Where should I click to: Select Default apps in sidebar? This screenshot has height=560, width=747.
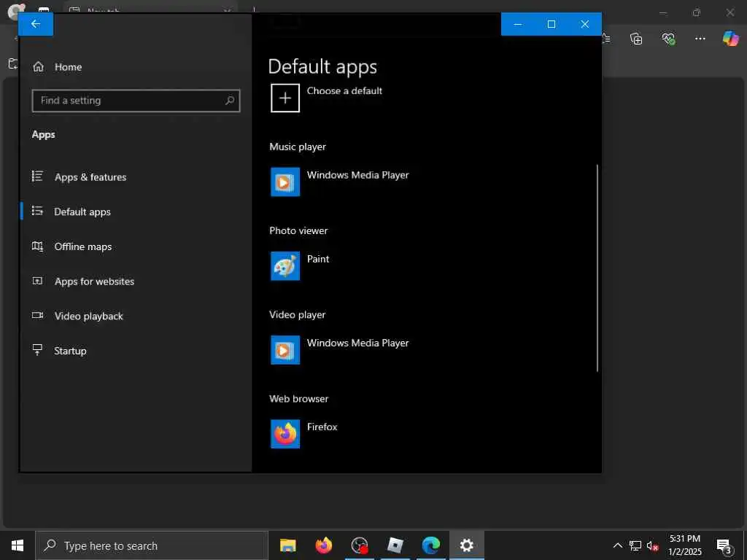pyautogui.click(x=82, y=212)
